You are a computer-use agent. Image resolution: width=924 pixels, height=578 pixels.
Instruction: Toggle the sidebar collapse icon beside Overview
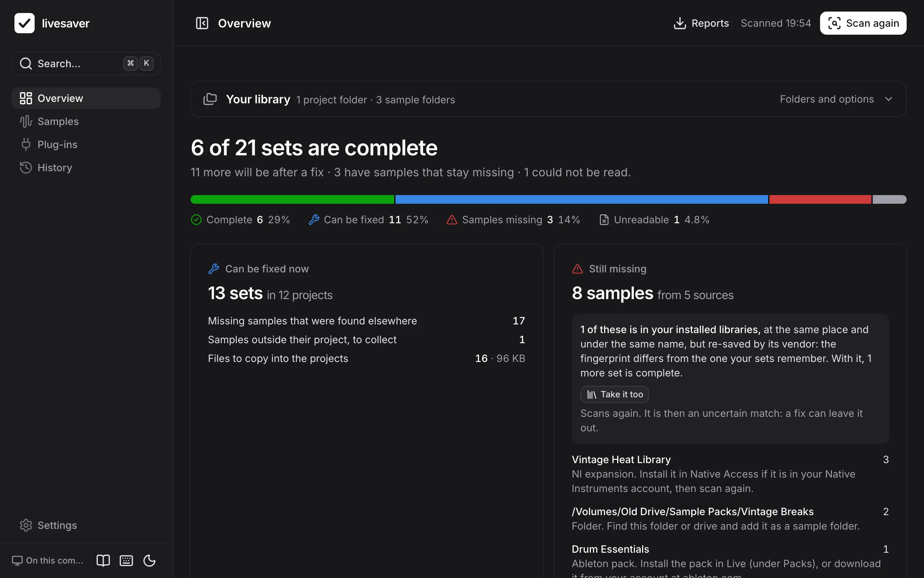202,23
